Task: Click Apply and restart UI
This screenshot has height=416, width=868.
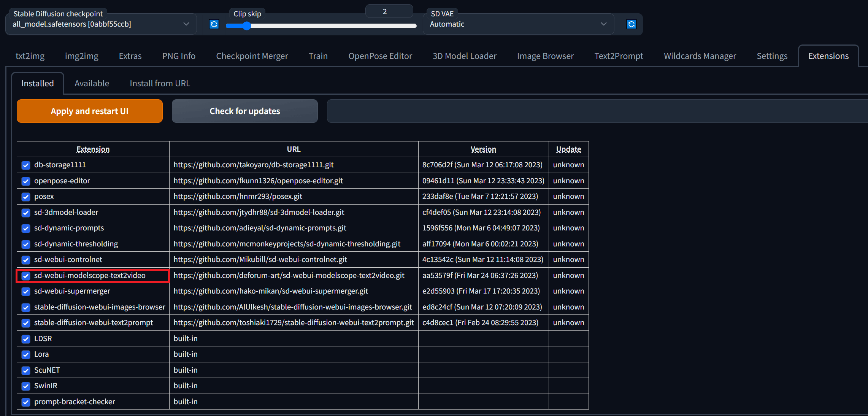Action: [x=89, y=111]
